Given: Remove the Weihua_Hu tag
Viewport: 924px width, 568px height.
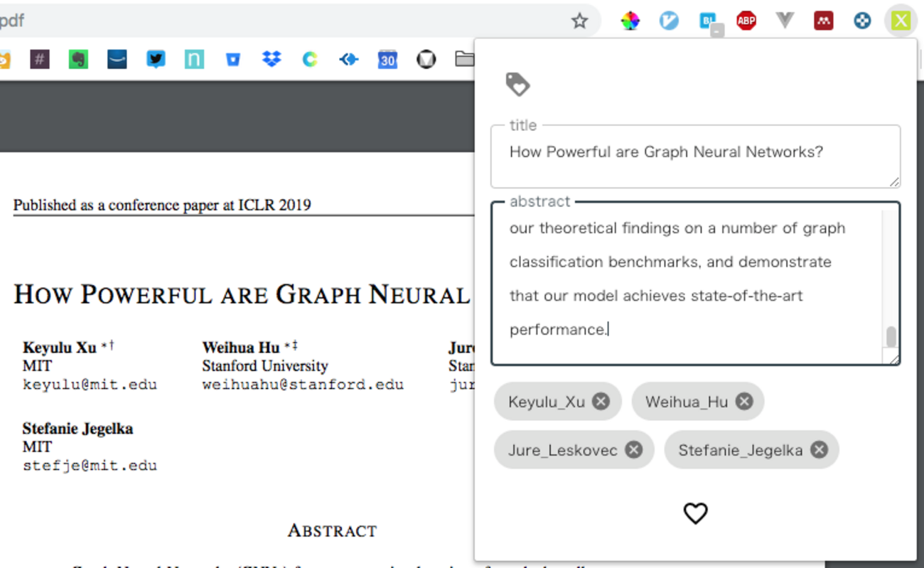Looking at the screenshot, I should coord(744,402).
